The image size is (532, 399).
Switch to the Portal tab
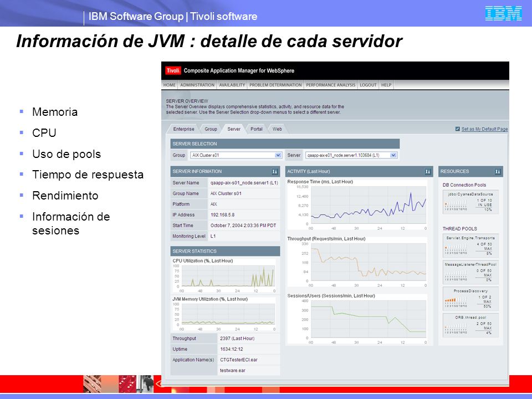pos(257,129)
